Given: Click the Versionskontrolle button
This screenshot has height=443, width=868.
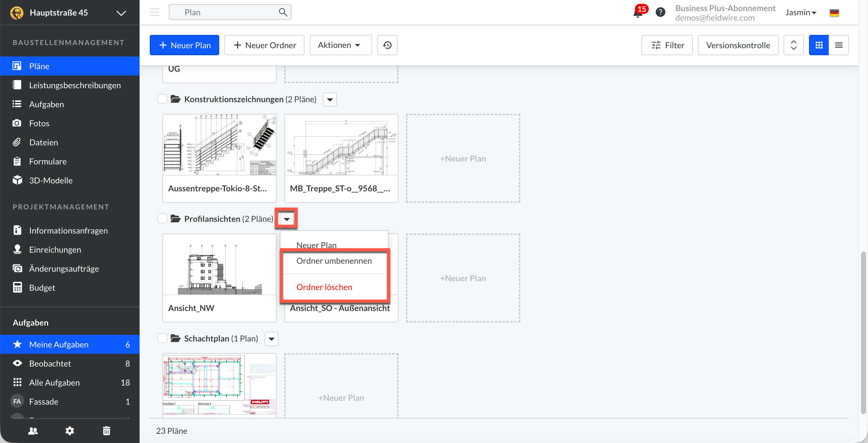Looking at the screenshot, I should [x=738, y=45].
